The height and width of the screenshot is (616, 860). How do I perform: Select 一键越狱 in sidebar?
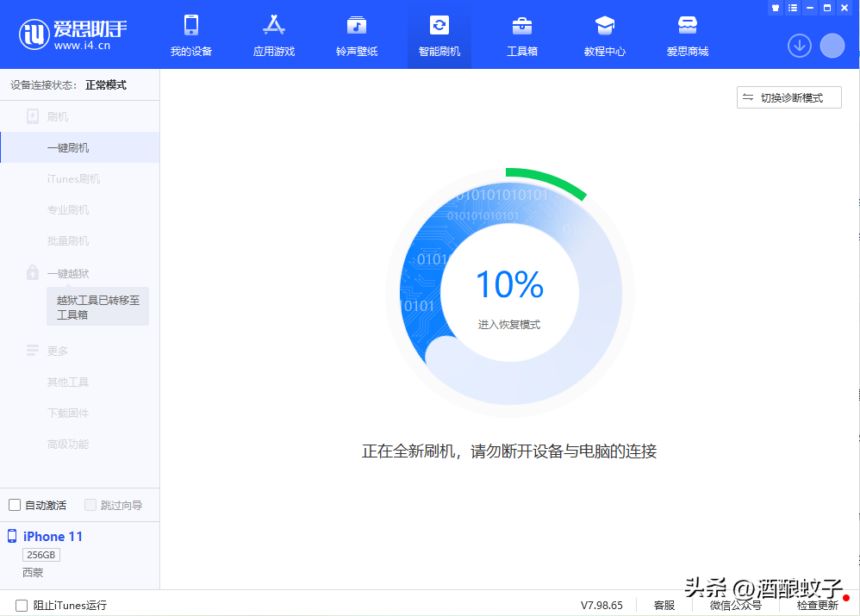68,273
